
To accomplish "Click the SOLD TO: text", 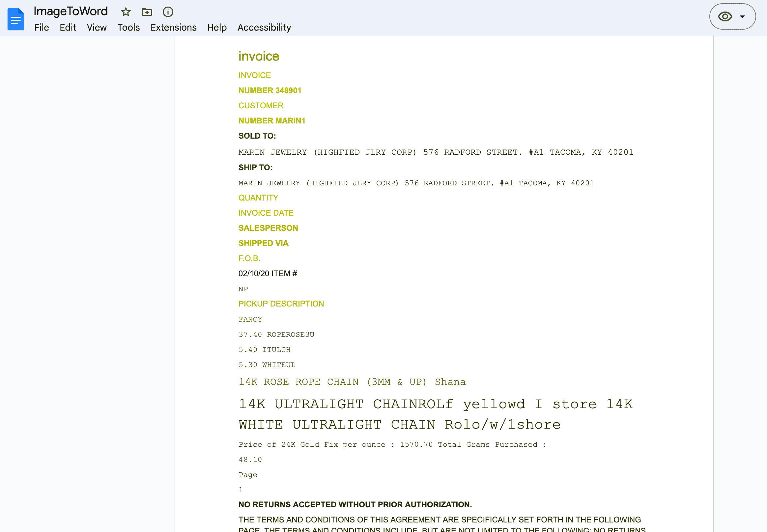I will (257, 136).
